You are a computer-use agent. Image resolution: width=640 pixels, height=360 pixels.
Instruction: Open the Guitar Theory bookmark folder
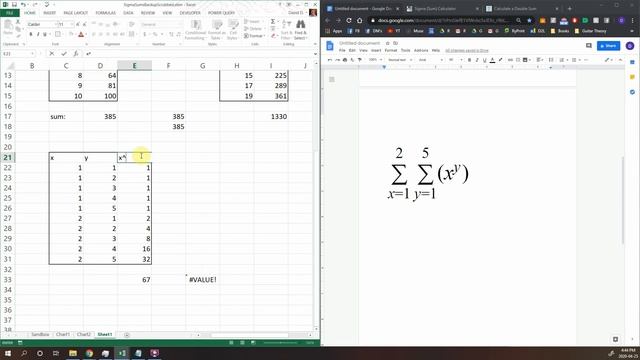pyautogui.click(x=590, y=31)
